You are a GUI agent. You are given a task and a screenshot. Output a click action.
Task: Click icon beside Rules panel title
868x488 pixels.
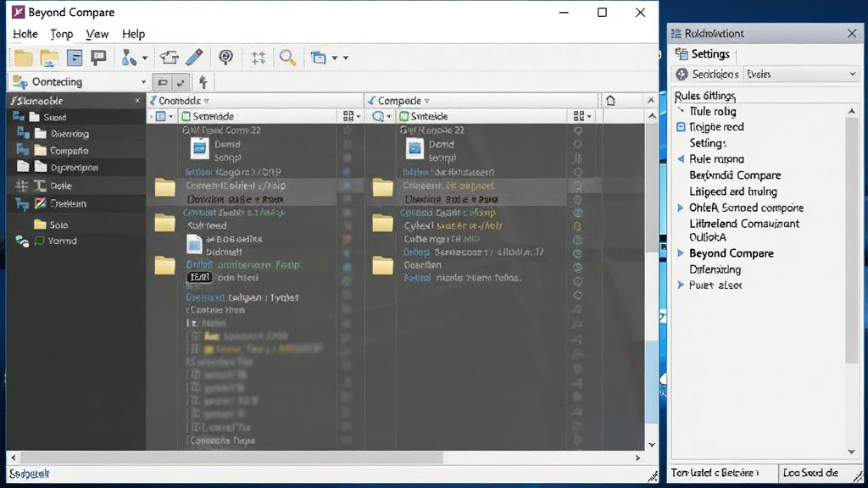tap(676, 33)
